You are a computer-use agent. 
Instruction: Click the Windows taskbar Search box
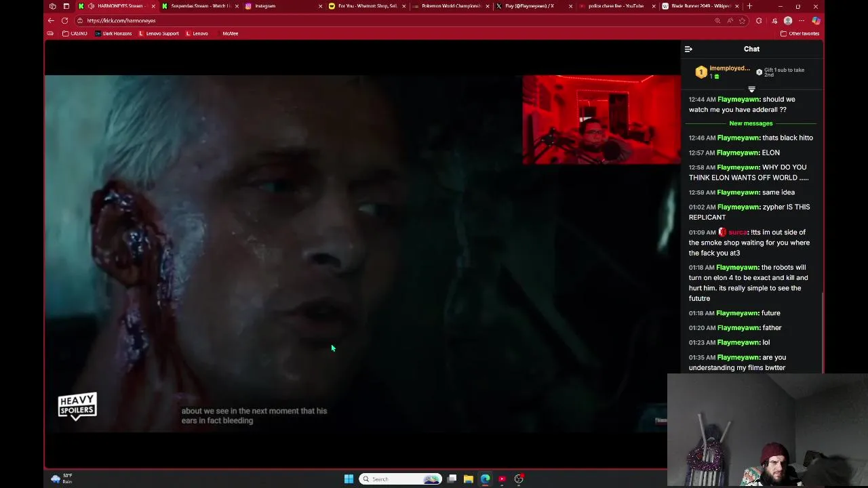(x=400, y=479)
